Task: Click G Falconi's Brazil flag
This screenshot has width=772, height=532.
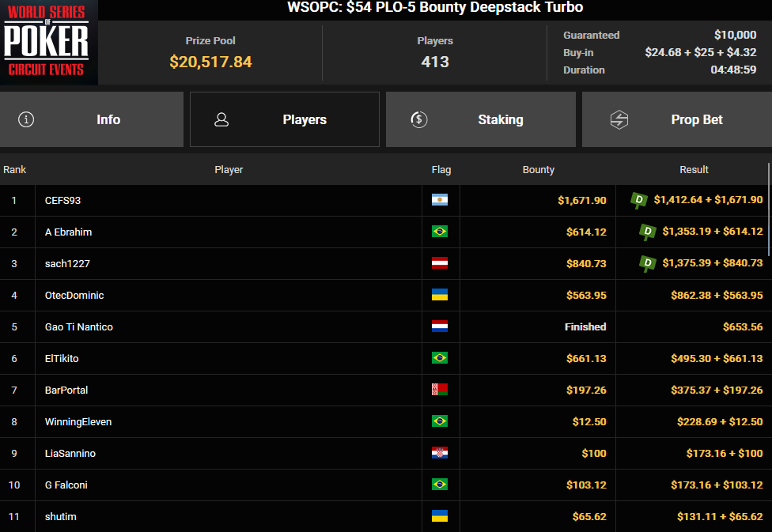Action: pos(440,485)
